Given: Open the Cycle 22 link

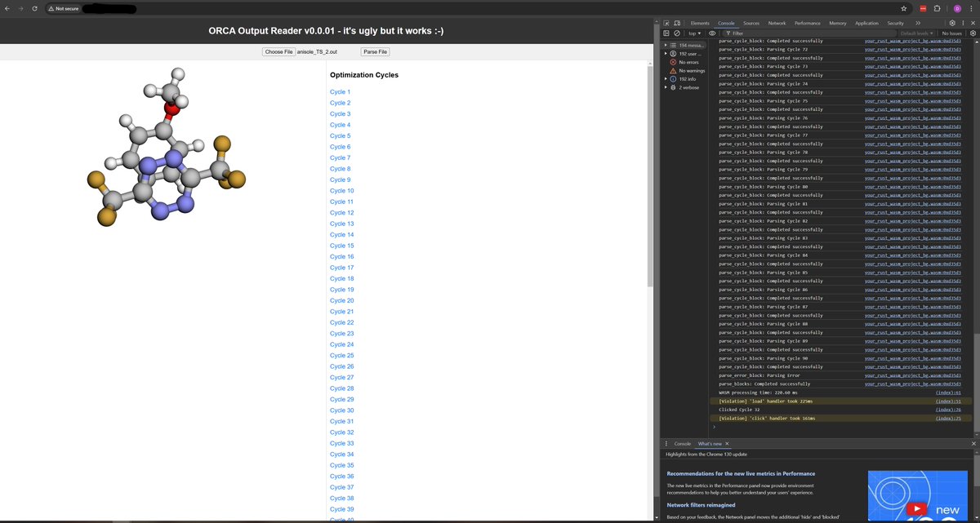Looking at the screenshot, I should pos(341,322).
